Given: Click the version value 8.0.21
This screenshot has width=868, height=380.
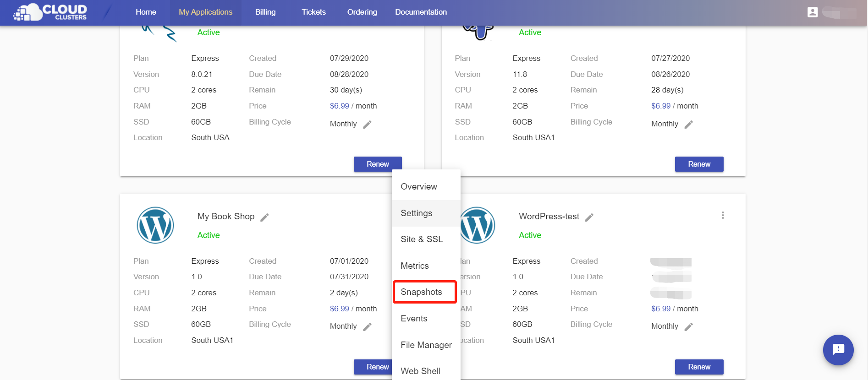Looking at the screenshot, I should pos(202,74).
